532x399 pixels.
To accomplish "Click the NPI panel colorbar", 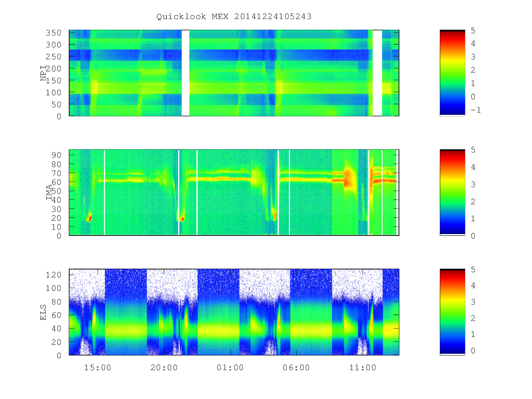I will click(x=452, y=73).
